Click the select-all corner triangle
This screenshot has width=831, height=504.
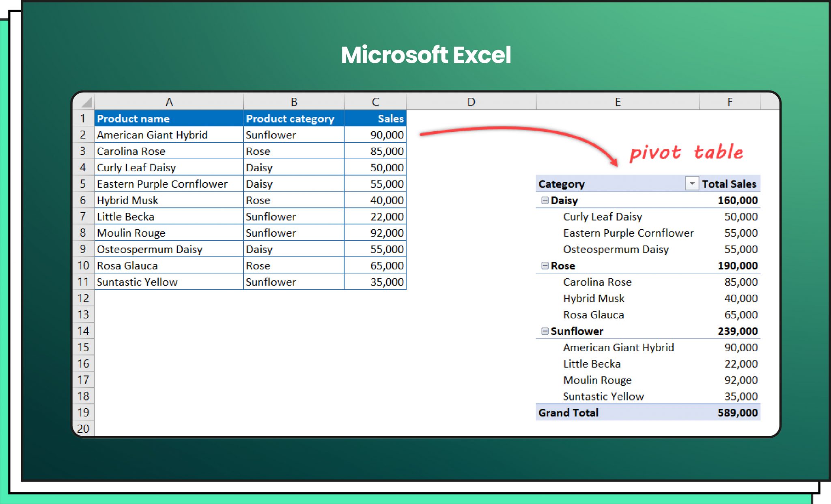pyautogui.click(x=86, y=102)
